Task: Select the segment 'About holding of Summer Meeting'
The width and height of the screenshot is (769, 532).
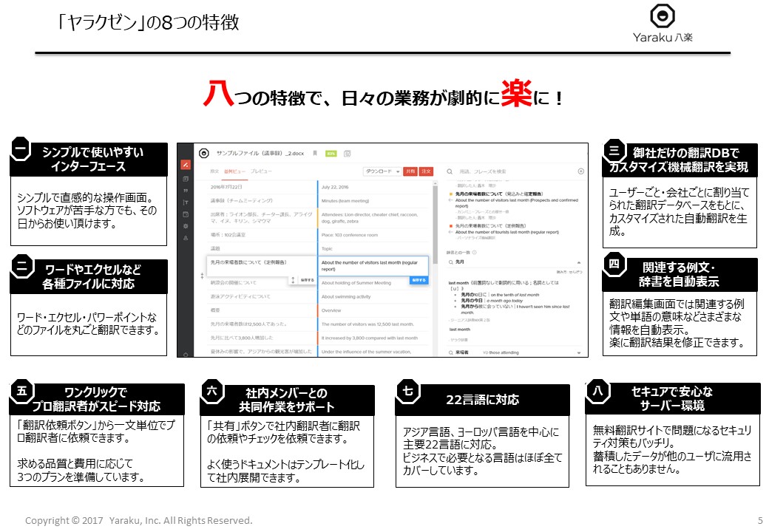Action: (x=356, y=283)
